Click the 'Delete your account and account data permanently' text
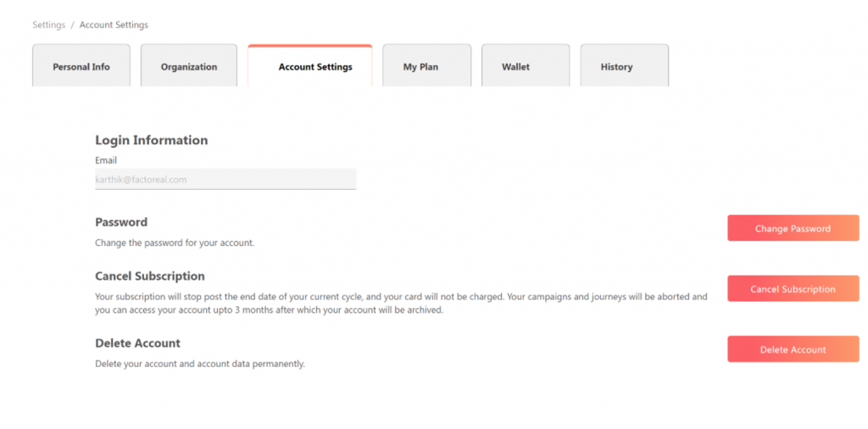The height and width of the screenshot is (429, 868). coord(199,364)
